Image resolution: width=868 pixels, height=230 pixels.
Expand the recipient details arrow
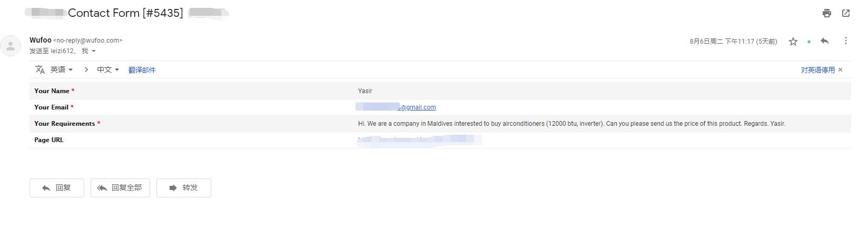pyautogui.click(x=94, y=51)
